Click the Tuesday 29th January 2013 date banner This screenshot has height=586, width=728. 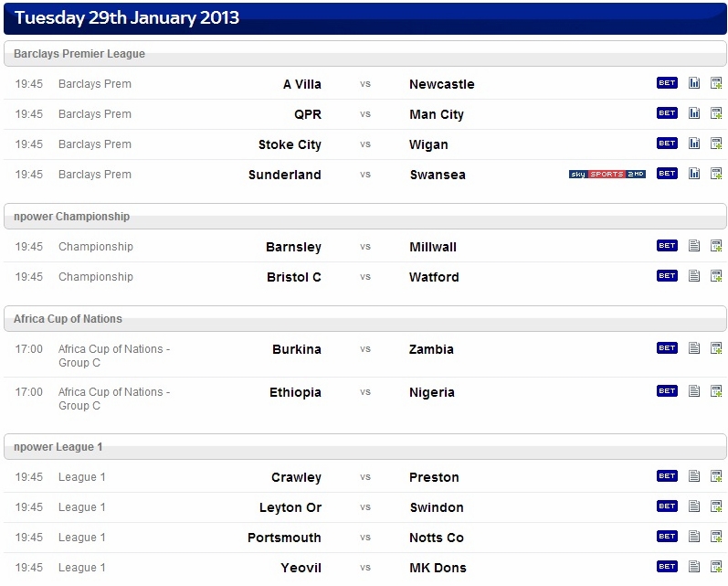[365, 17]
